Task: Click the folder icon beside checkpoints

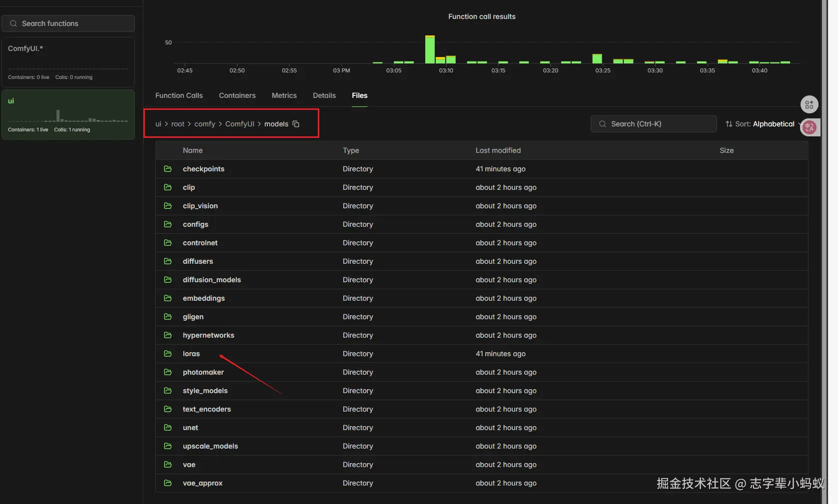Action: pyautogui.click(x=168, y=169)
